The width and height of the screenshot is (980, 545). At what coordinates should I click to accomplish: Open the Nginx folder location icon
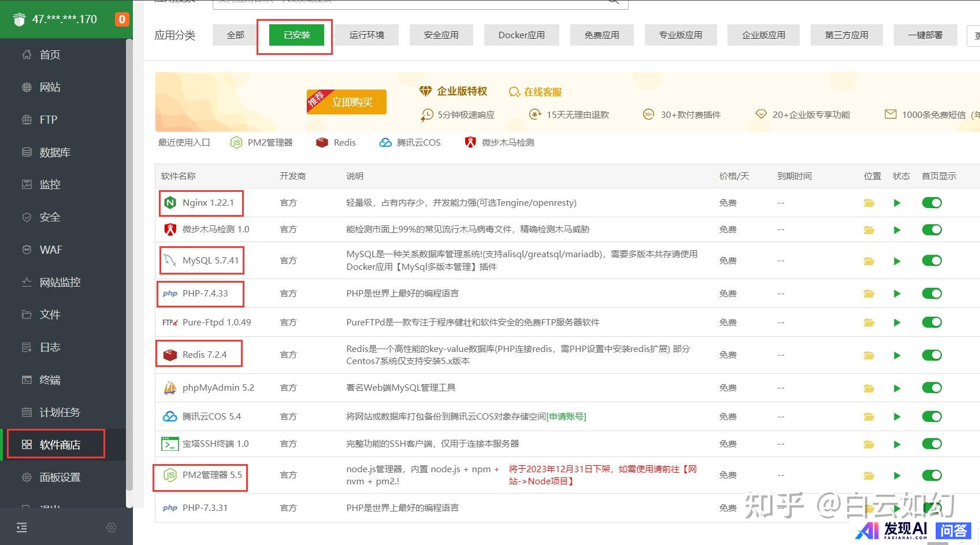tap(868, 203)
